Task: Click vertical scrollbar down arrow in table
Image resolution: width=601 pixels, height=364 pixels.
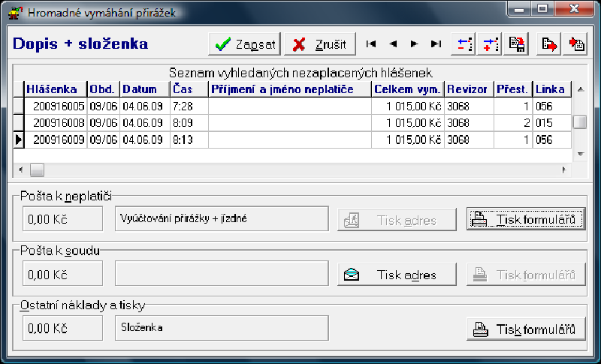Action: (x=580, y=155)
